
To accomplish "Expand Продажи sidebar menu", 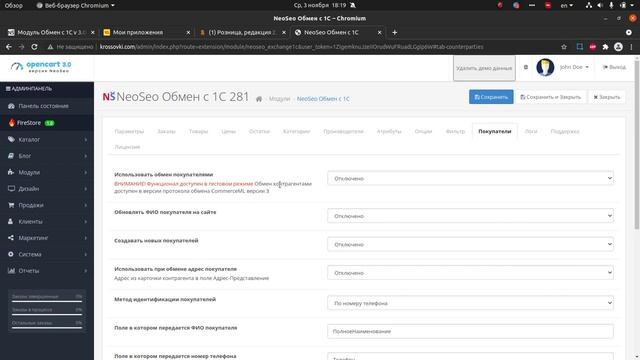I will click(47, 205).
